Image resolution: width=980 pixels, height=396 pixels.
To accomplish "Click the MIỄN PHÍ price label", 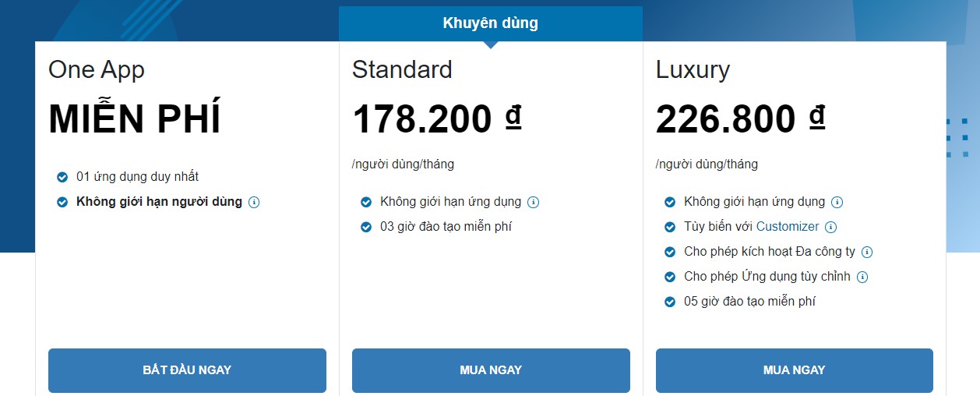I will tap(135, 118).
